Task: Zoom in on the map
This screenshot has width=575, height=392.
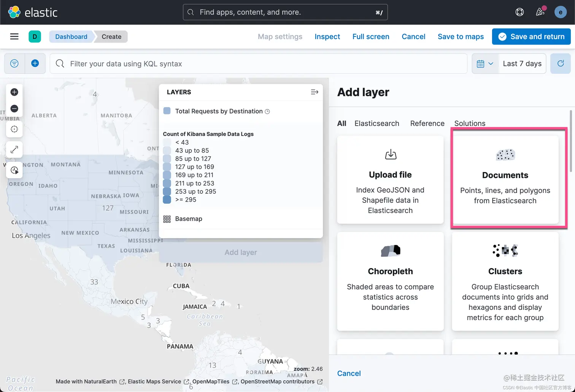Action: coord(14,92)
